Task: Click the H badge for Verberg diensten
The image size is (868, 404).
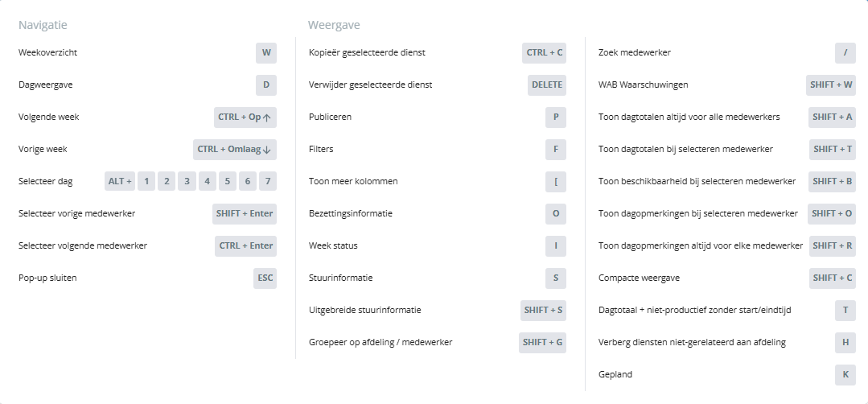Action: (x=845, y=343)
